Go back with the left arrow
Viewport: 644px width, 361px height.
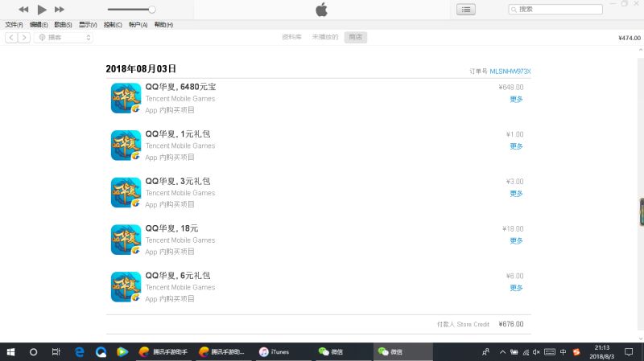point(11,37)
